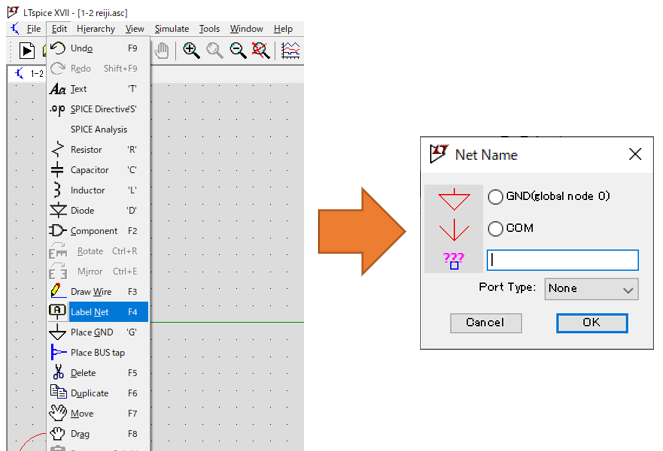Pick Diode from the Edit menu

pyautogui.click(x=99, y=210)
